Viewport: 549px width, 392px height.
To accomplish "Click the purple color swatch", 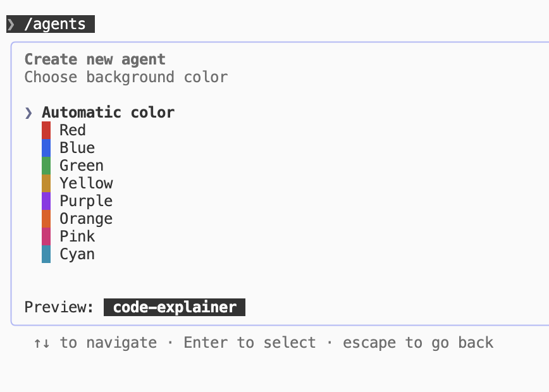I will coord(46,201).
